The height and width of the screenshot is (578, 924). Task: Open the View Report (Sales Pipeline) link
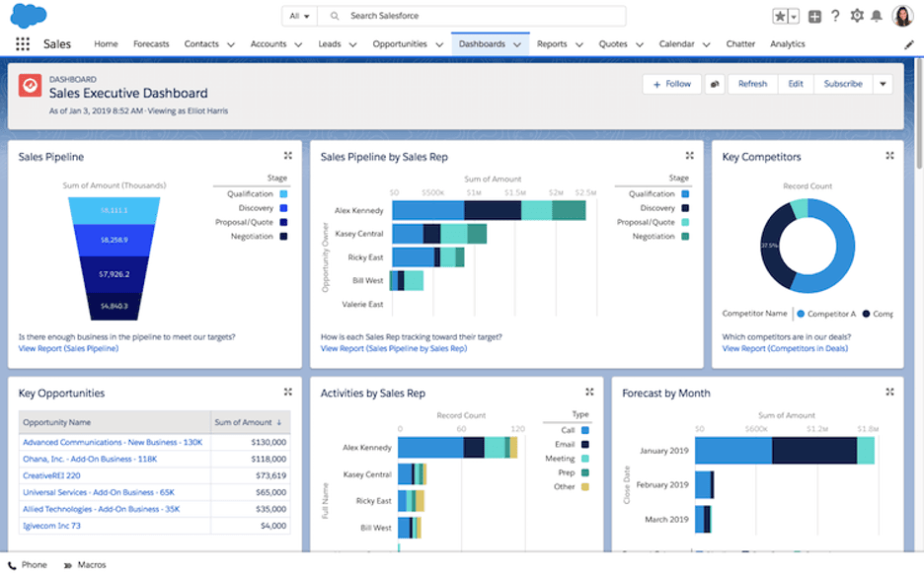68,348
